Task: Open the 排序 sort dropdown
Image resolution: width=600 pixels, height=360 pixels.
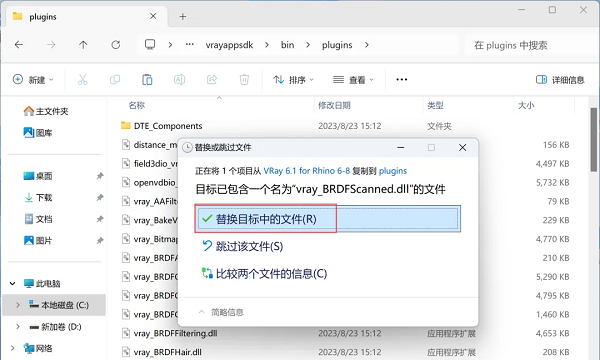Action: (x=293, y=80)
